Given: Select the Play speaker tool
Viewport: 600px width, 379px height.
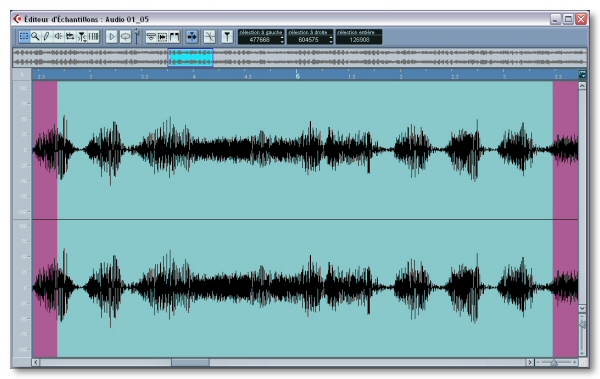Looking at the screenshot, I should coord(58,36).
